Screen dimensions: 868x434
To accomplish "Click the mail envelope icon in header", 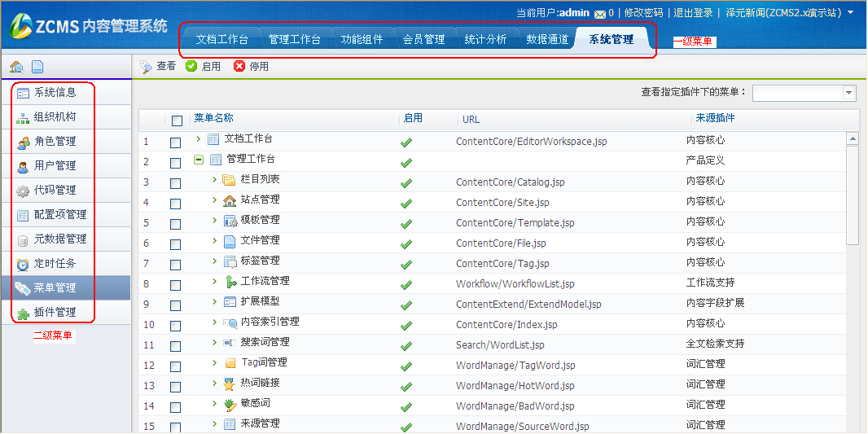I will point(599,14).
